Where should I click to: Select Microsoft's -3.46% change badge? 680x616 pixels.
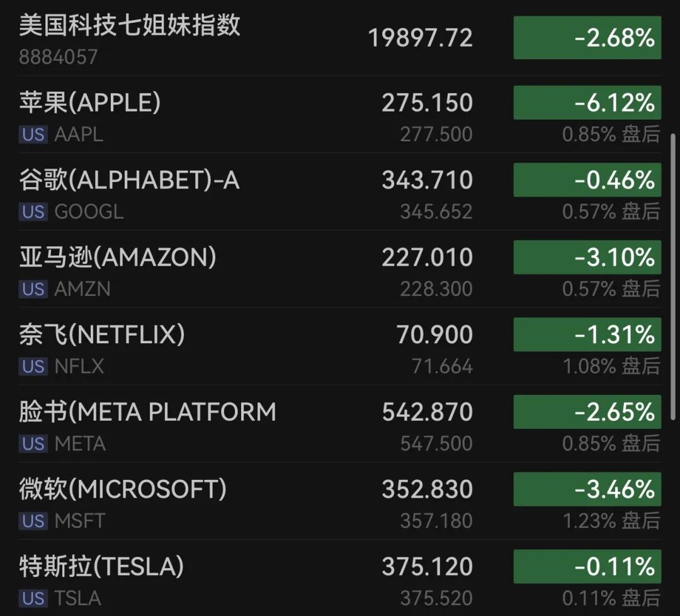pyautogui.click(x=587, y=489)
